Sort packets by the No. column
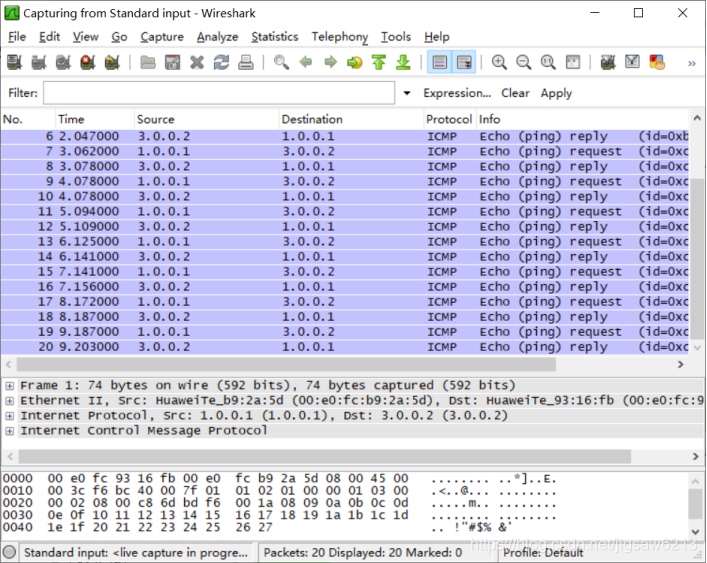 [28, 119]
